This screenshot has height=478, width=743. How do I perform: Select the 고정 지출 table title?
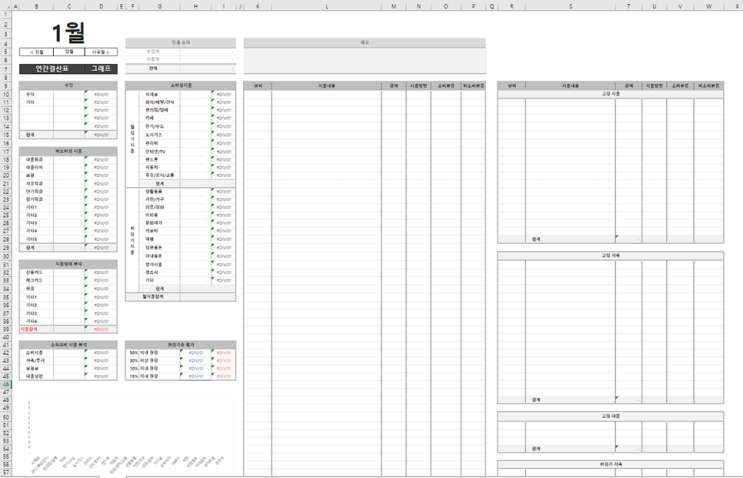pos(610,94)
